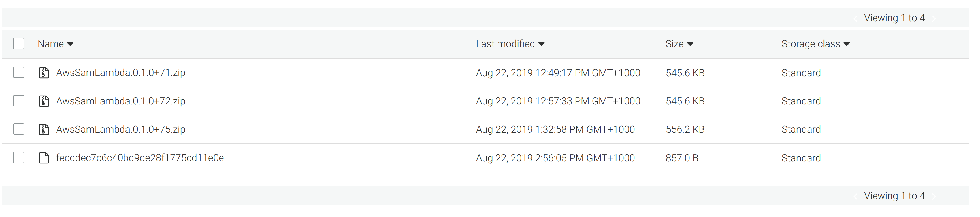The image size is (980, 217).
Task: Check the fecddec7c6c40bd9de28f1775cd11e0e row checkbox
Action: [19, 157]
